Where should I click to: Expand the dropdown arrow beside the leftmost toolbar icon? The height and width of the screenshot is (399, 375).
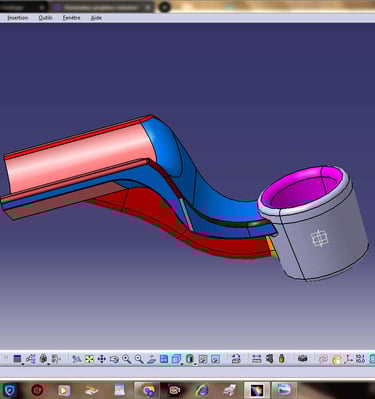tap(23, 364)
